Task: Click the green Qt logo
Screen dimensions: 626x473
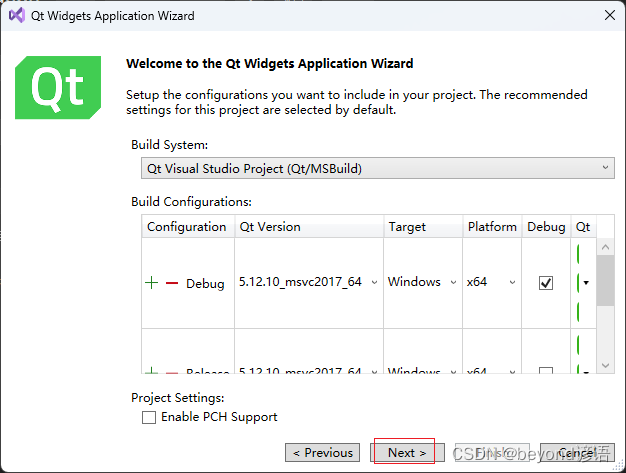Action: point(58,87)
